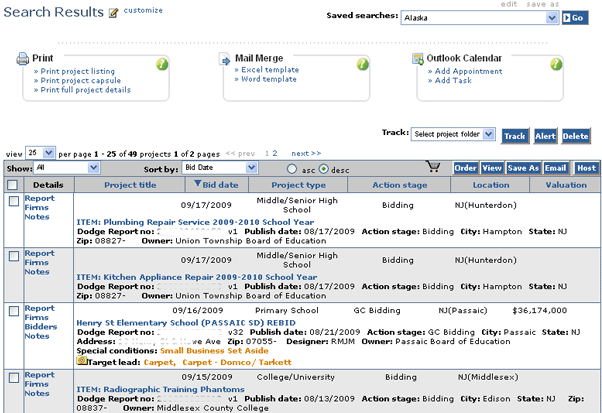
Task: Open the Show filter dropdown
Action: pyautogui.click(x=67, y=168)
